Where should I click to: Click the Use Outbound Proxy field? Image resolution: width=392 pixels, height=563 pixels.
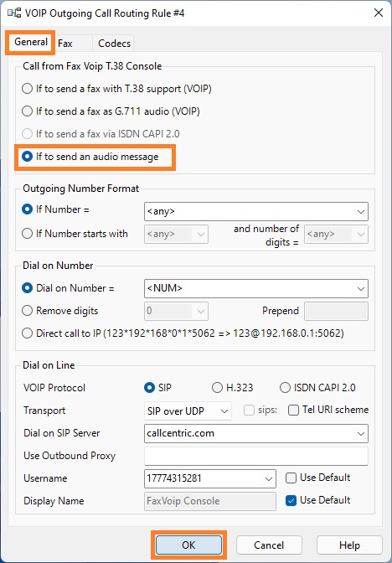[256, 456]
